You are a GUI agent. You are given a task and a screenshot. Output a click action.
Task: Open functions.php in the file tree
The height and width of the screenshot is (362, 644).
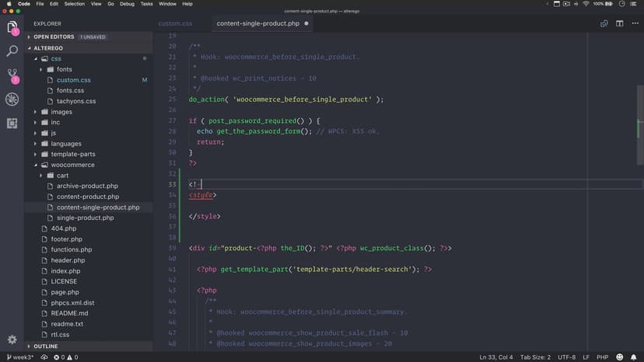coord(72,249)
